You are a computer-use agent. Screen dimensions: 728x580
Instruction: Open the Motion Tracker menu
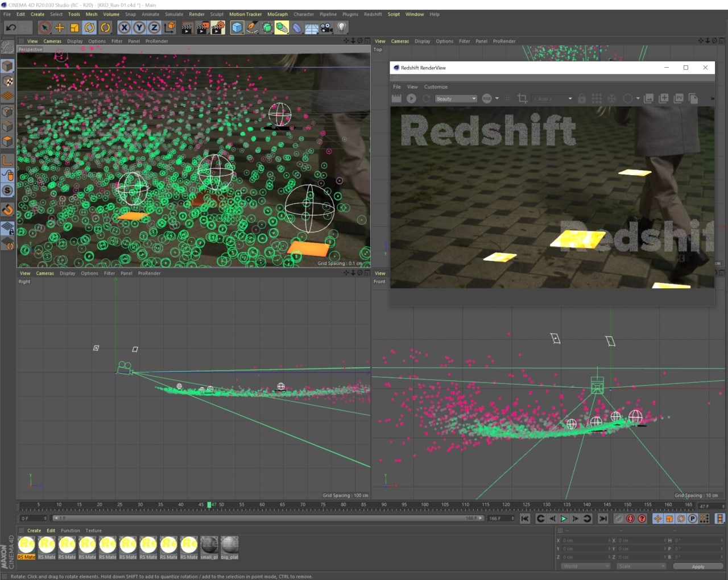(246, 14)
